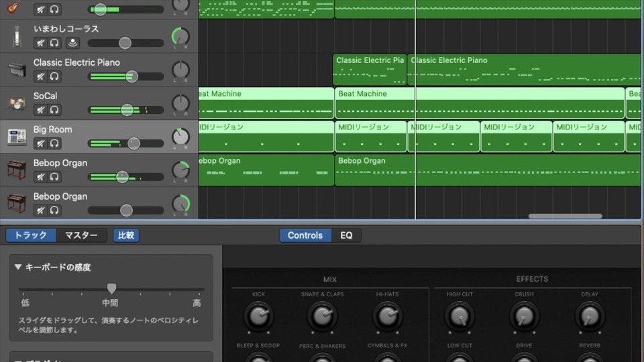Collapse the キーボードの感度 section
The height and width of the screenshot is (362, 644).
coord(17,267)
